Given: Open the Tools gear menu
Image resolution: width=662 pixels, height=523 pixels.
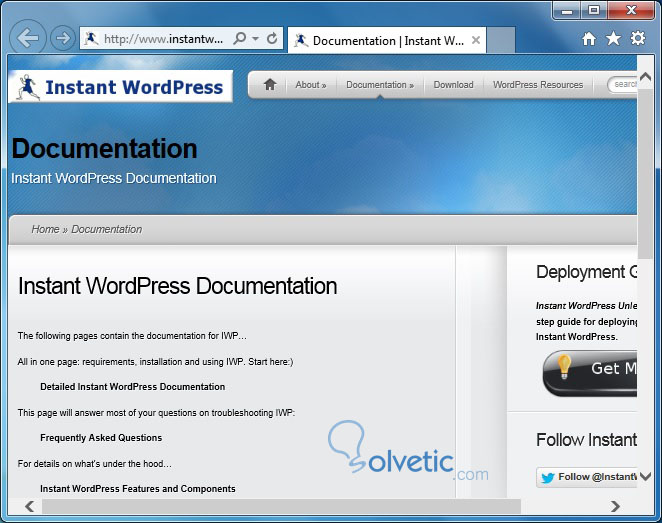Looking at the screenshot, I should [x=638, y=38].
